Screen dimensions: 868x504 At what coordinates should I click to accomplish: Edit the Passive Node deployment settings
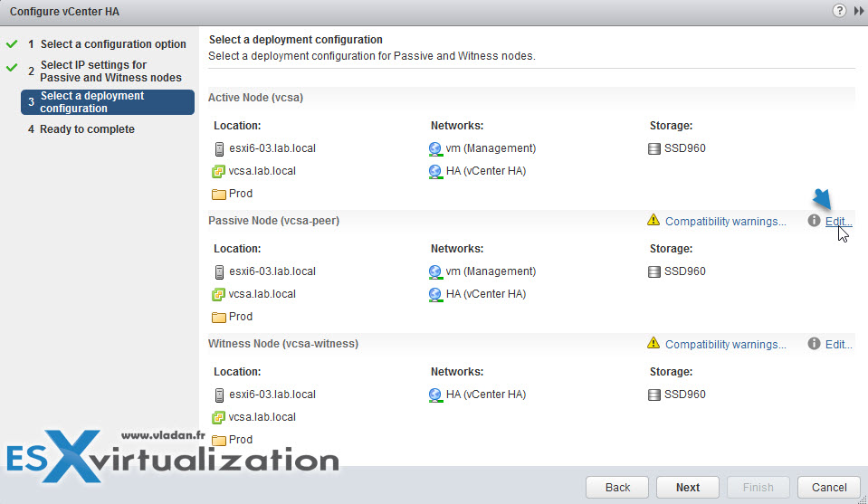click(x=838, y=222)
